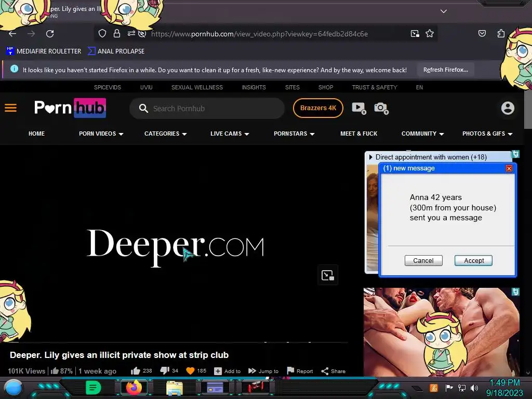Viewport: 532px width, 399px height.
Task: Click the site logo
Action: (x=70, y=108)
